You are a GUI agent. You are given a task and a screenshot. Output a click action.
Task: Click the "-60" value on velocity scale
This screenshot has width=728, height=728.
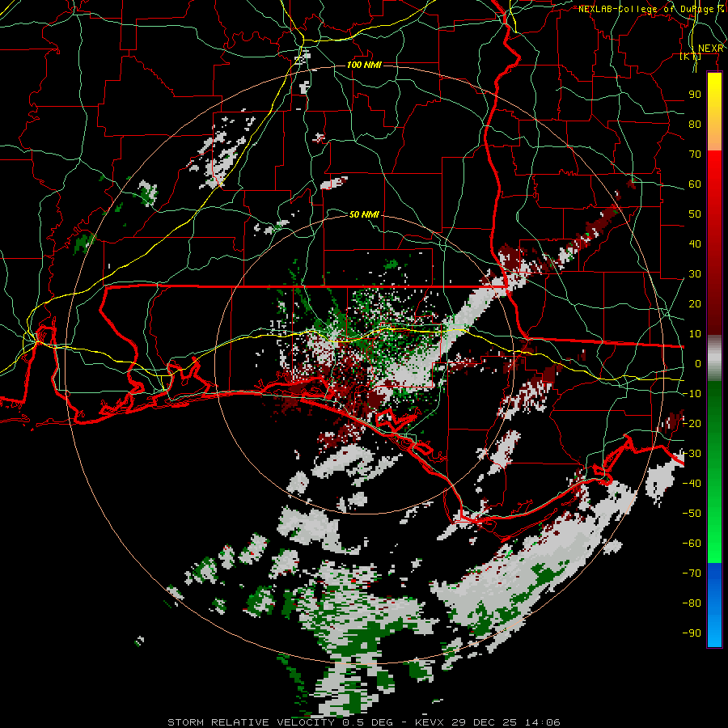pyautogui.click(x=692, y=544)
